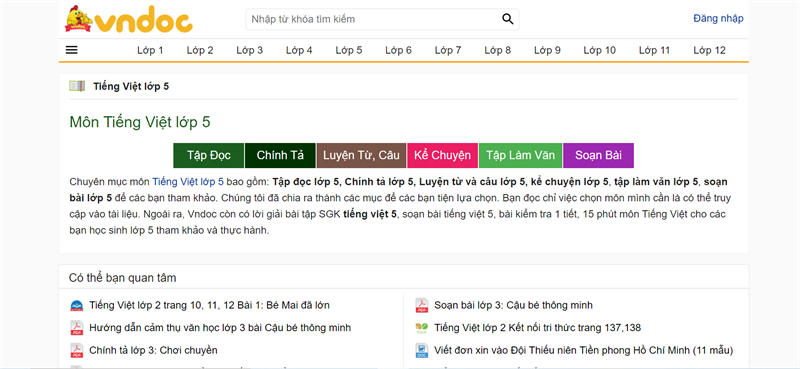Click the icon beside Kết nối tri thức trang 137,138

click(x=421, y=328)
